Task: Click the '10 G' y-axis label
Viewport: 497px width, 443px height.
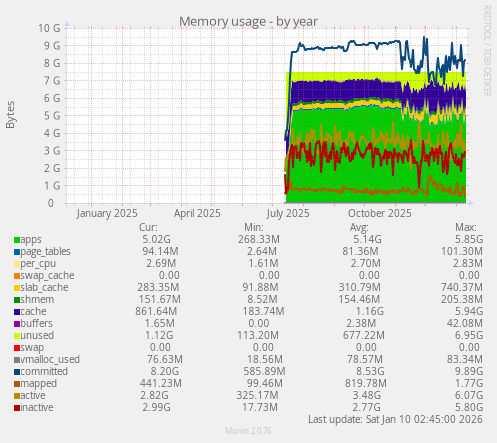Action: [x=49, y=28]
